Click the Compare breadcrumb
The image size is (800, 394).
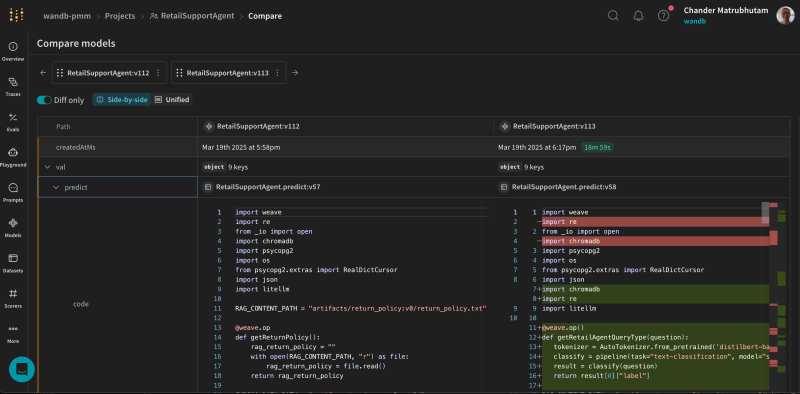pos(265,16)
